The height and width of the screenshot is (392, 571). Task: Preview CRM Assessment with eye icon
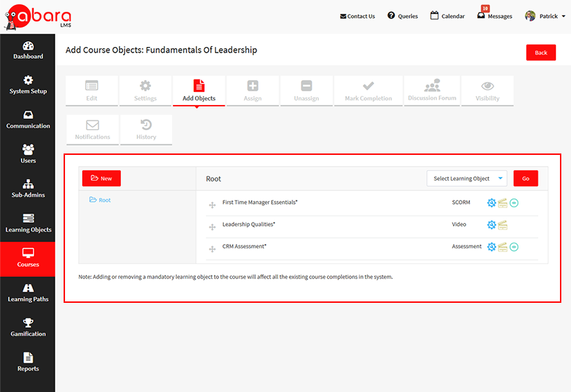514,247
